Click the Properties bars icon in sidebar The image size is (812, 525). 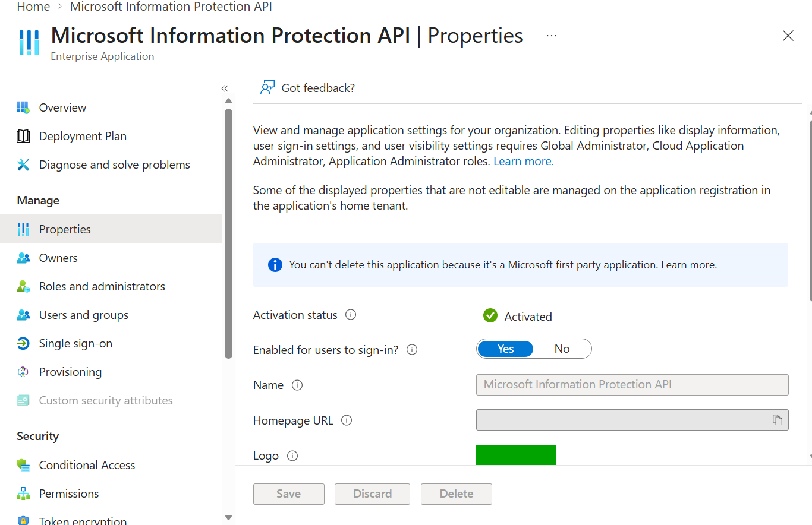23,229
